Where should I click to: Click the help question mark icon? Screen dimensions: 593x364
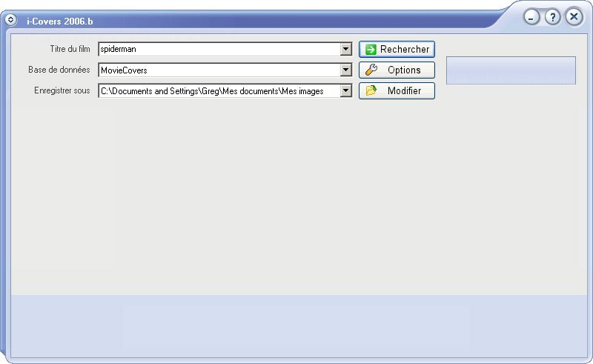pos(552,17)
